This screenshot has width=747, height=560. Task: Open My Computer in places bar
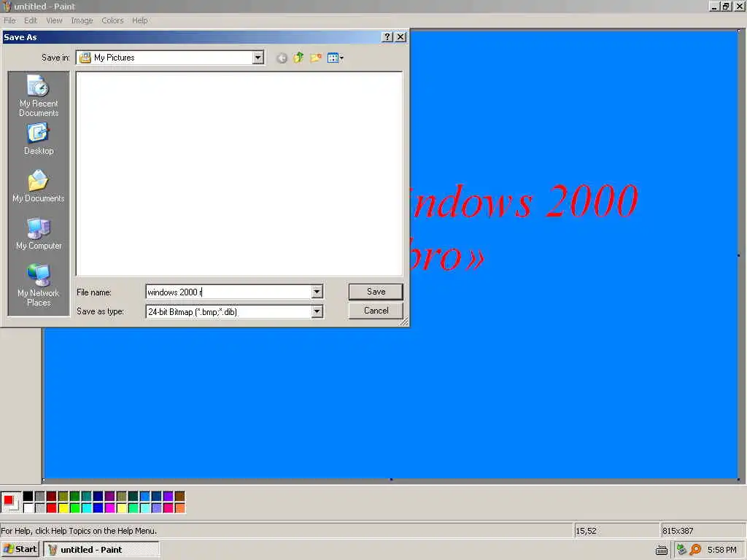click(39, 234)
